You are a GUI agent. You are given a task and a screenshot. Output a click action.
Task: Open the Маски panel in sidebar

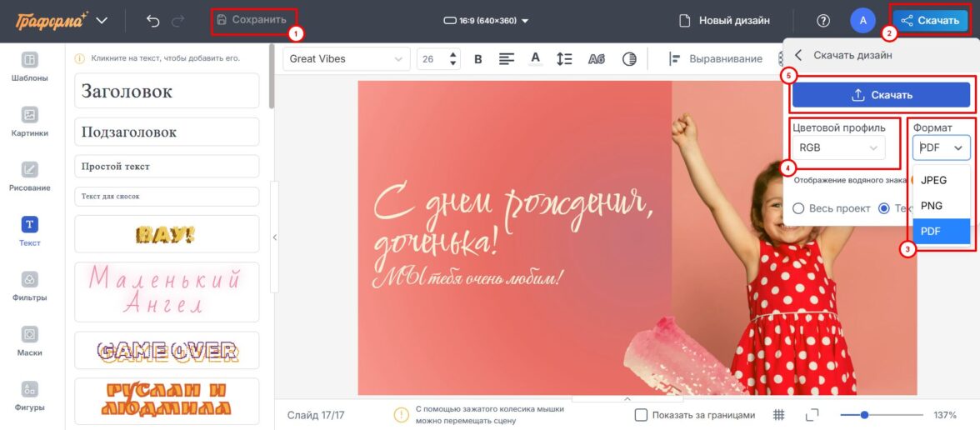point(29,341)
